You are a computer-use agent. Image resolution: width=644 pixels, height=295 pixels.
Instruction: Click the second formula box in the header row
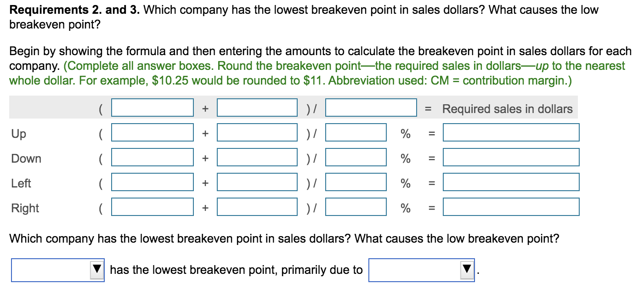[x=257, y=108]
